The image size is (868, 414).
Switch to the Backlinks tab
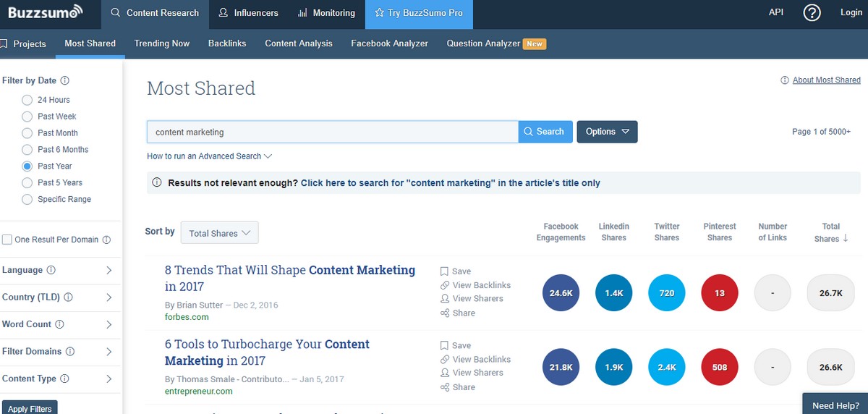pos(227,43)
